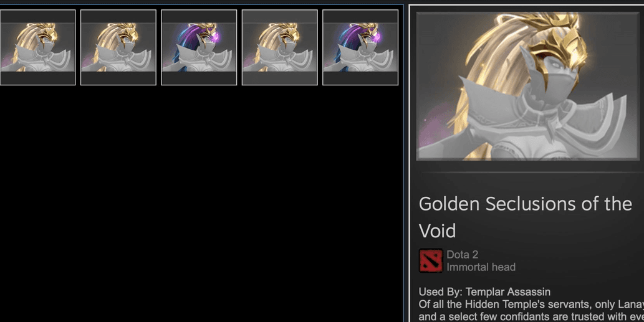Click the grey shoulder armor in large preview
The image size is (644, 322).
(595, 123)
